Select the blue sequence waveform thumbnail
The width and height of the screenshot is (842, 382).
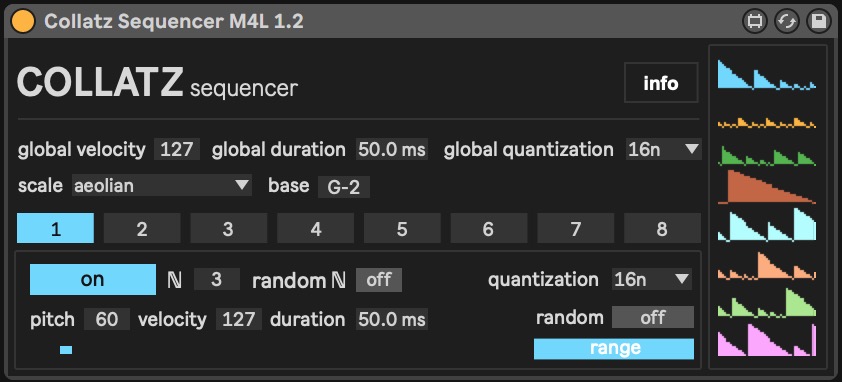[767, 75]
